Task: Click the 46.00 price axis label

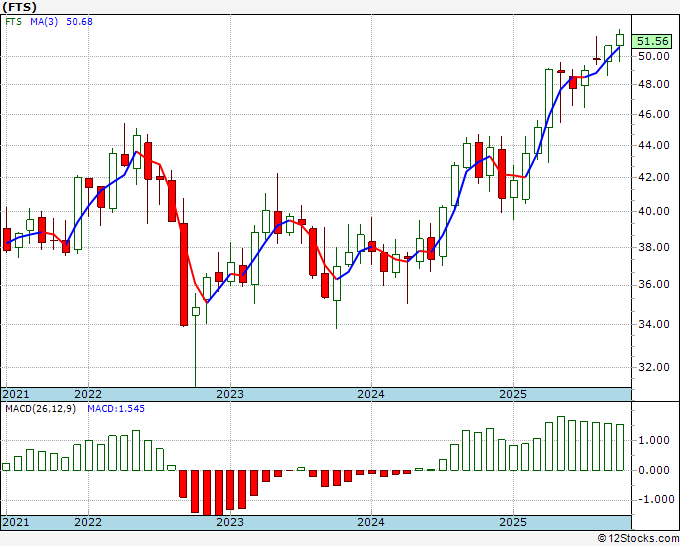Action: click(654, 114)
